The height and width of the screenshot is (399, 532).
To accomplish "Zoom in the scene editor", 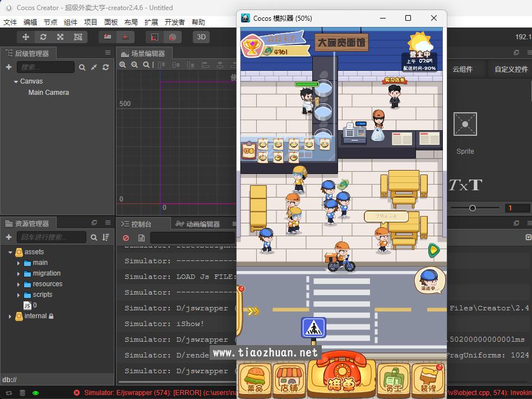I will [x=123, y=65].
